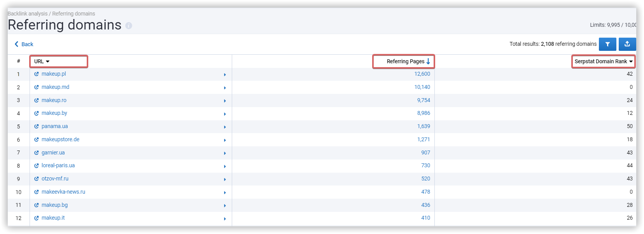
Task: Expand row arrow for makeup.it
Action: 225,219
